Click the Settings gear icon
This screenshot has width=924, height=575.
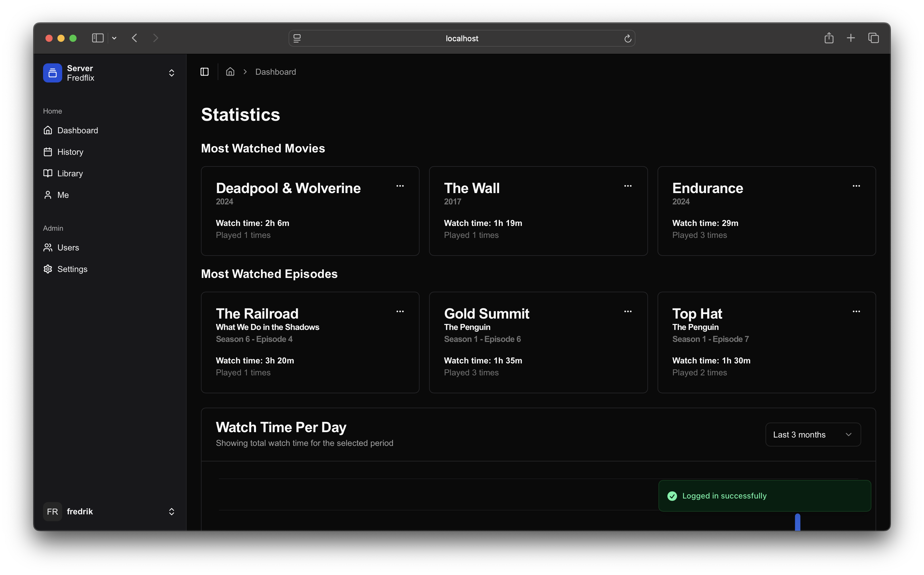point(48,269)
